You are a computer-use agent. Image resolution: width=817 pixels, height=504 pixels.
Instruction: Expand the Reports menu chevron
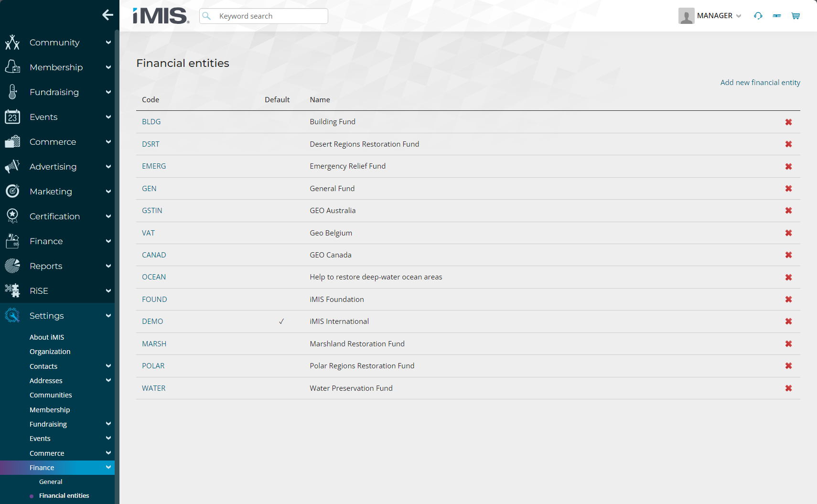[108, 266]
